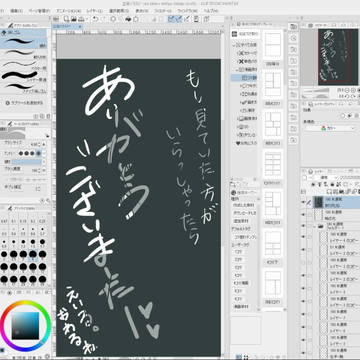Toggle Snap to Grid icon in command bar
Image resolution: width=360 pixels, height=360 pixels.
[x=186, y=19]
